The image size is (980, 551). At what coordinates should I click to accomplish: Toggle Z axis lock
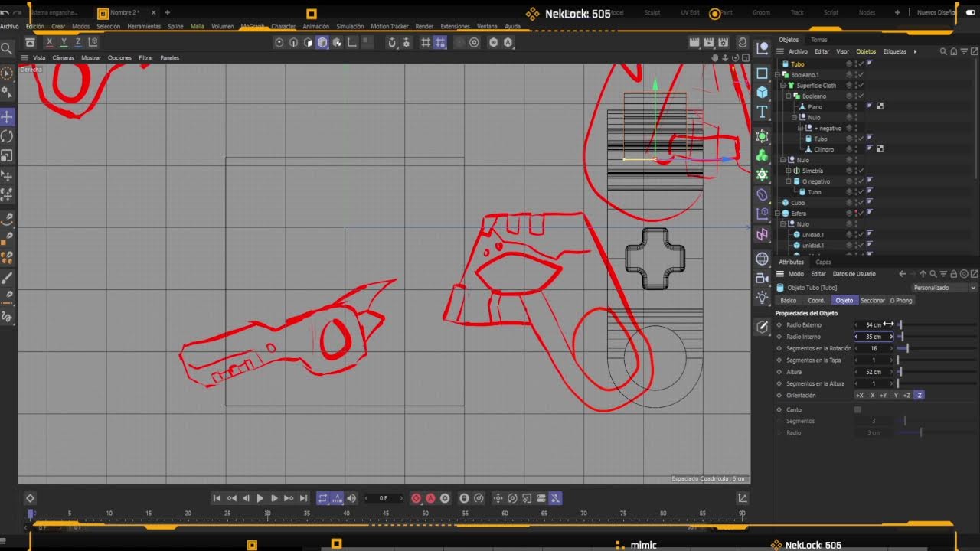(x=77, y=42)
